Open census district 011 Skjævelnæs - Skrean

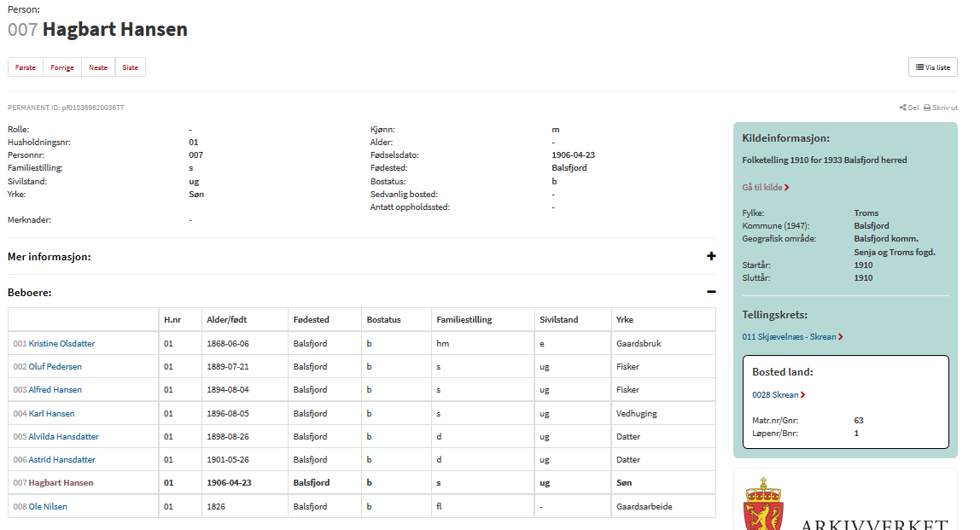[x=792, y=337]
